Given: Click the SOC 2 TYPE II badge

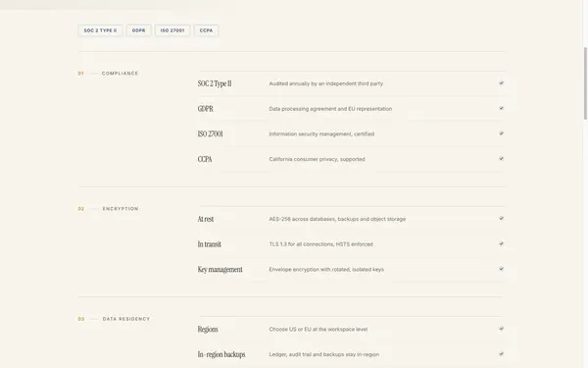Looking at the screenshot, I should (100, 30).
